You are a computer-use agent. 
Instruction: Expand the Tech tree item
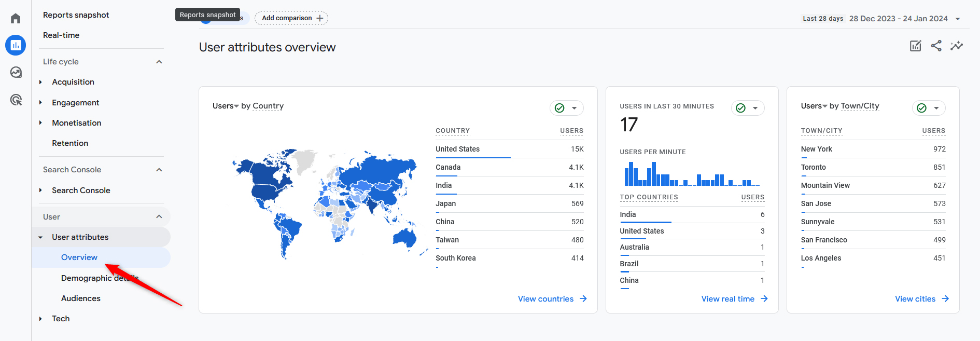click(x=40, y=319)
